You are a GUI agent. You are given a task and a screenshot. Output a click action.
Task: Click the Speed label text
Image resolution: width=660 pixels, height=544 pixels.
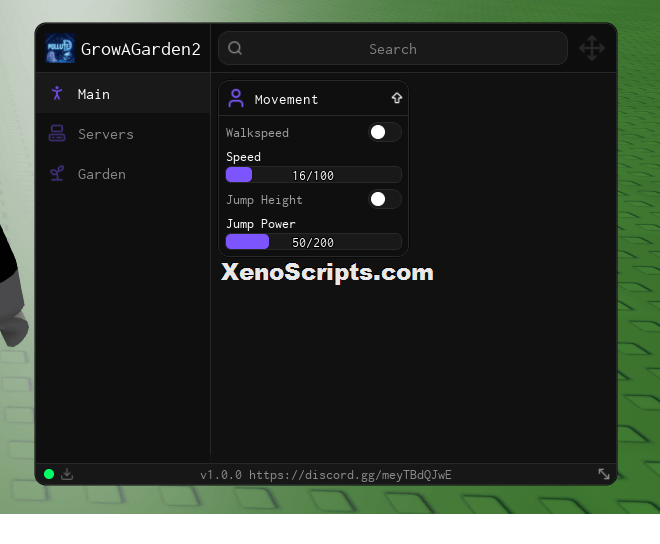coord(243,157)
